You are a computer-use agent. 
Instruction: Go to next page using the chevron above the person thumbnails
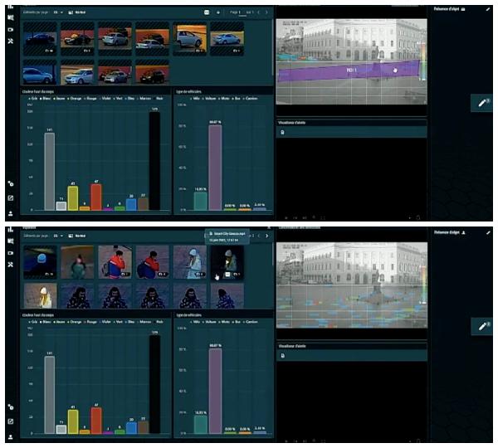click(266, 236)
